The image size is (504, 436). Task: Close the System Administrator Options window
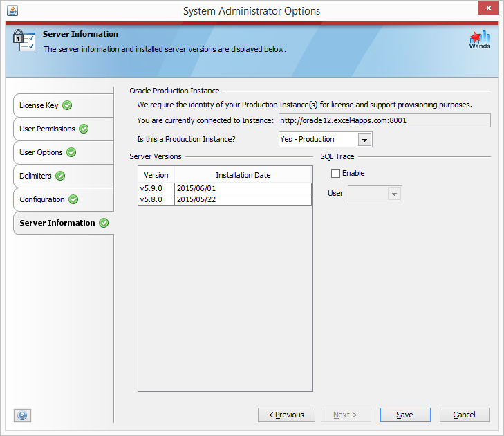click(488, 8)
